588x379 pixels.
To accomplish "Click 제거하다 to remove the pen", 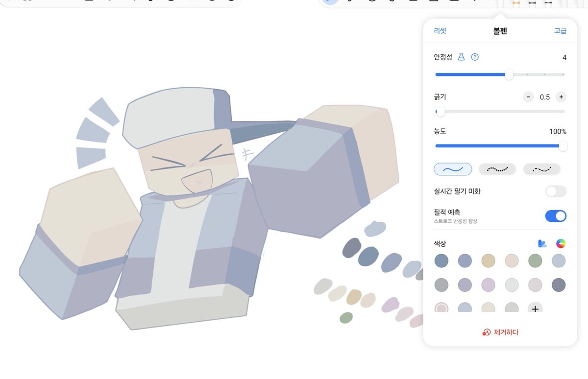I will click(500, 332).
